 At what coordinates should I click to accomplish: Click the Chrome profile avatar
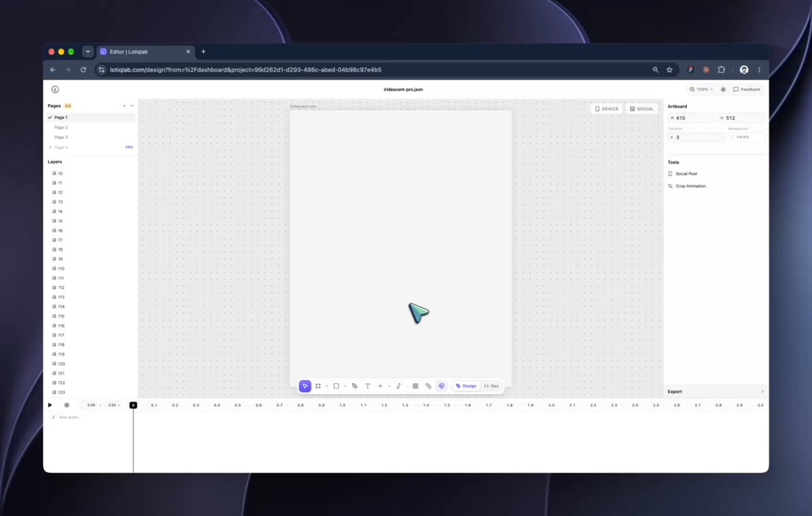click(744, 70)
